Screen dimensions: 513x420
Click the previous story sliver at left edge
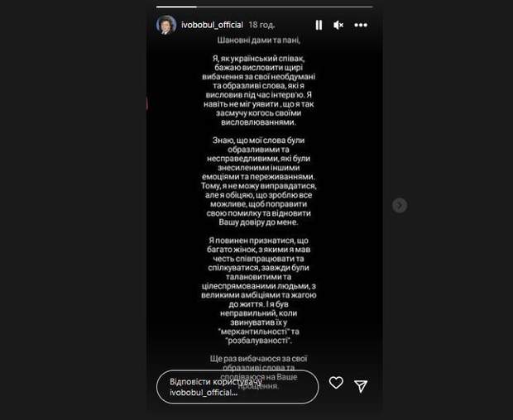pos(147,104)
